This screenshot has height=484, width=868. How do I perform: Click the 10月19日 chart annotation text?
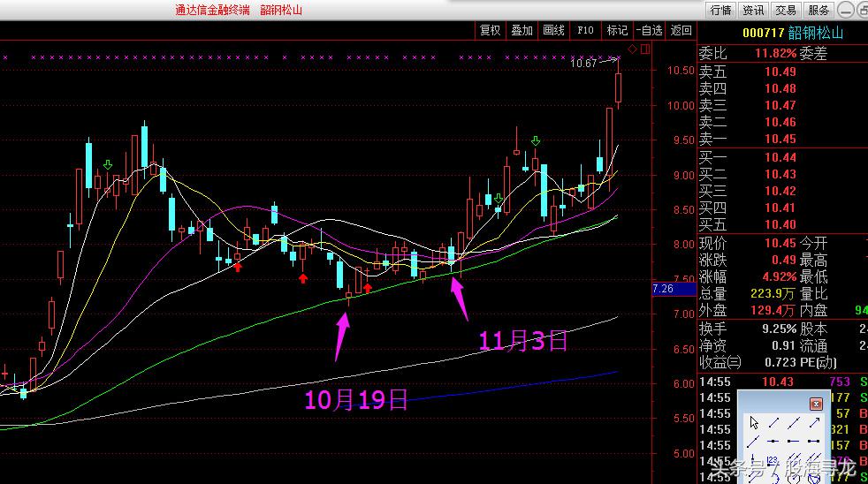[x=356, y=400]
